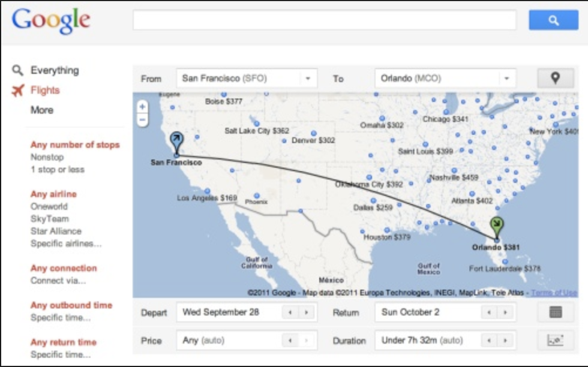Click the green Orlando destination marker
Screen dimensions: 588x367
coord(496,227)
